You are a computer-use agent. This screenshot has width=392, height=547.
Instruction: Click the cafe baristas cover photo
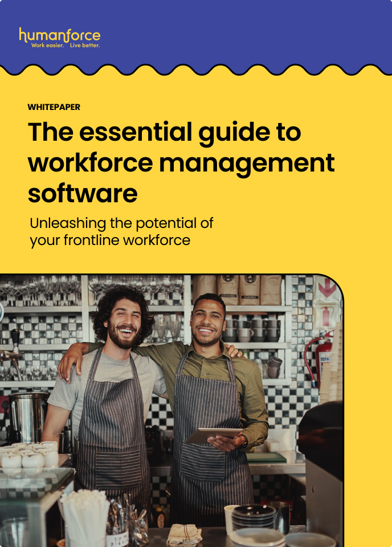[171, 411]
